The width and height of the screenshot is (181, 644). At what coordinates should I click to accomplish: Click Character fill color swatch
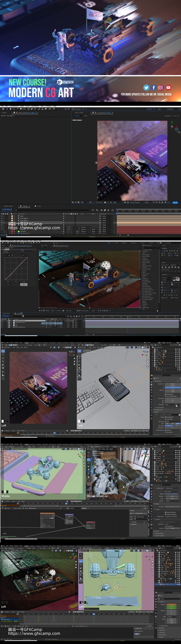coord(177,278)
